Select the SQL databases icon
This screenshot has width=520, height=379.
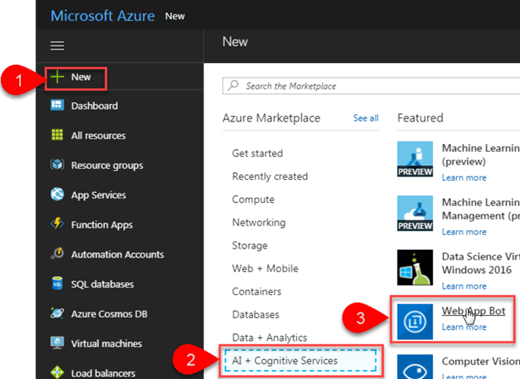(57, 283)
